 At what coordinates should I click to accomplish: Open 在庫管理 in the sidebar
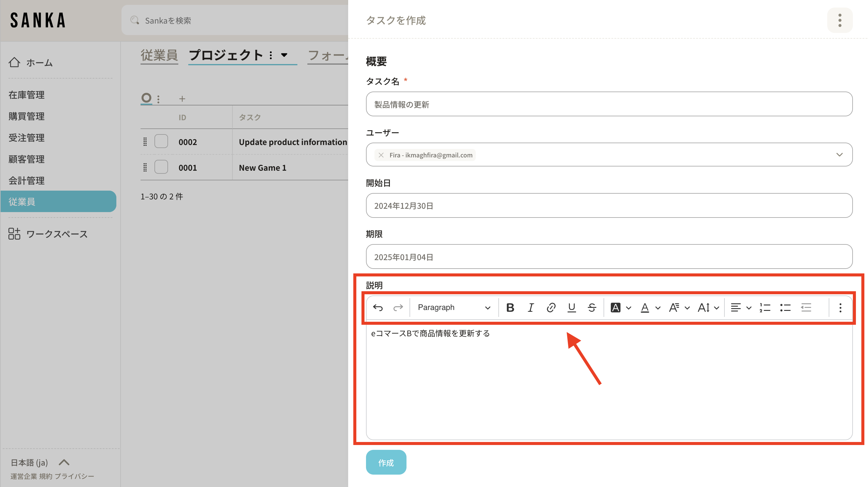27,95
